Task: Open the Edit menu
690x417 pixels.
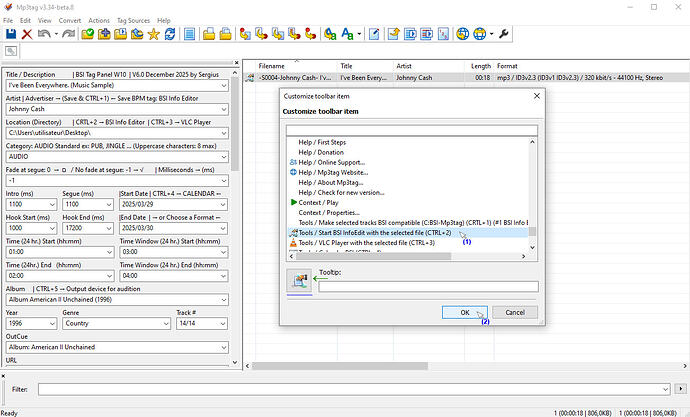Action: tap(25, 20)
